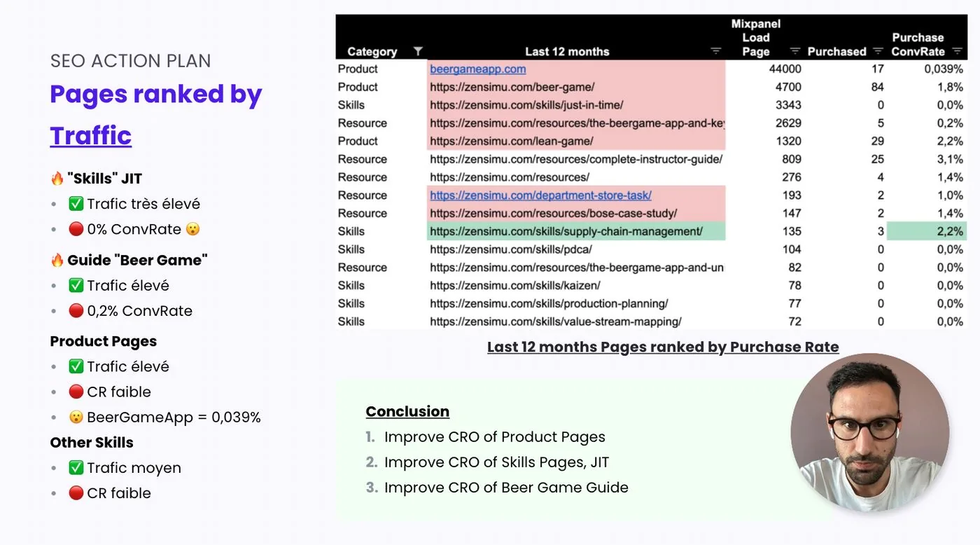Select the 4700 load page value
Image resolution: width=980 pixels, height=545 pixels.
[x=788, y=87]
